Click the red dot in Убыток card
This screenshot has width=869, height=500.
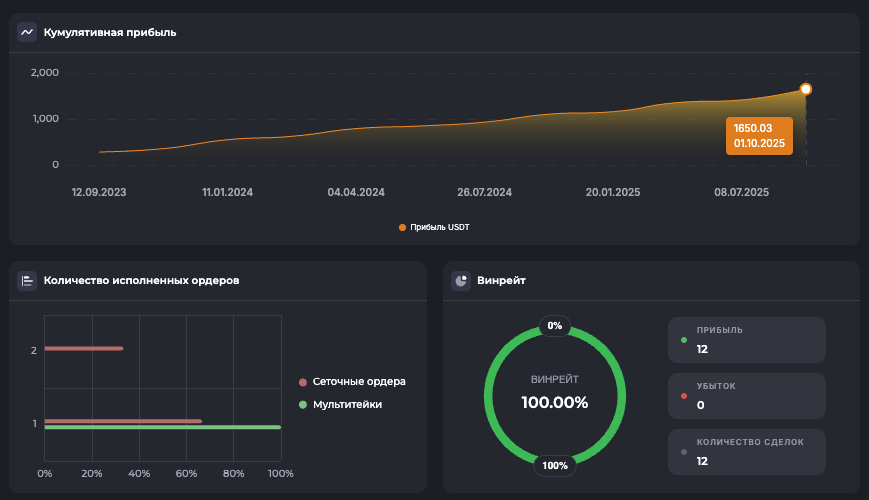pyautogui.click(x=684, y=396)
